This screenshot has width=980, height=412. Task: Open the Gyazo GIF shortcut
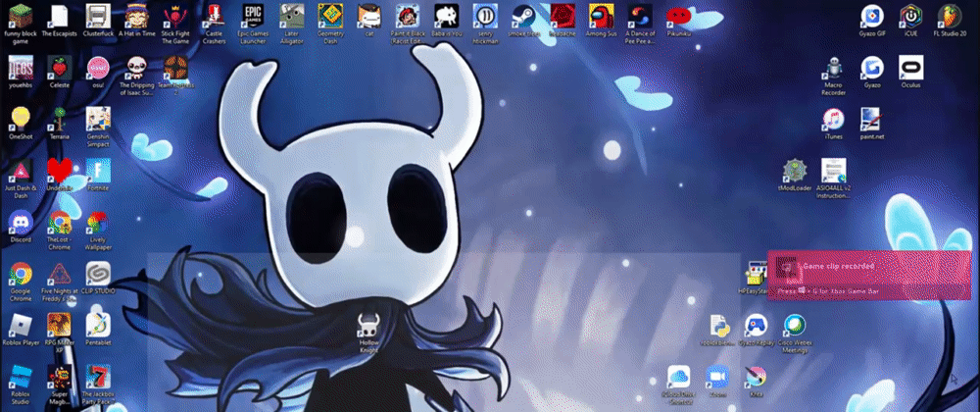872,22
